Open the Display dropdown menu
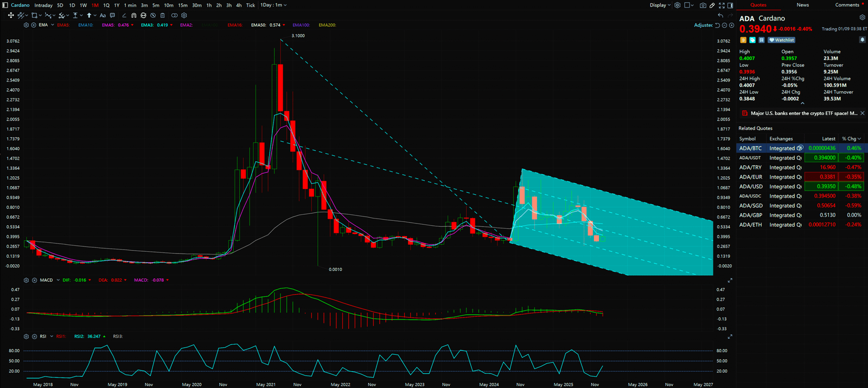The height and width of the screenshot is (388, 868). point(660,5)
